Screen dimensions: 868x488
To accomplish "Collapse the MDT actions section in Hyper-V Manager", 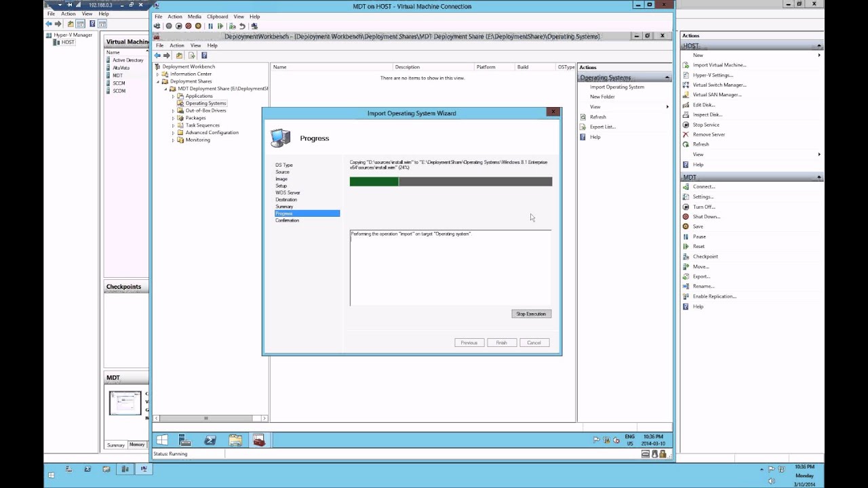I will tap(819, 178).
